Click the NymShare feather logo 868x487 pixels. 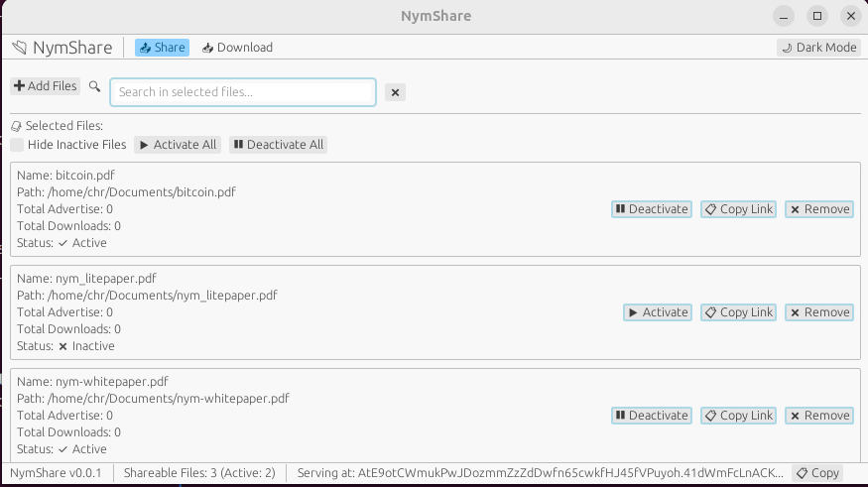[x=20, y=48]
